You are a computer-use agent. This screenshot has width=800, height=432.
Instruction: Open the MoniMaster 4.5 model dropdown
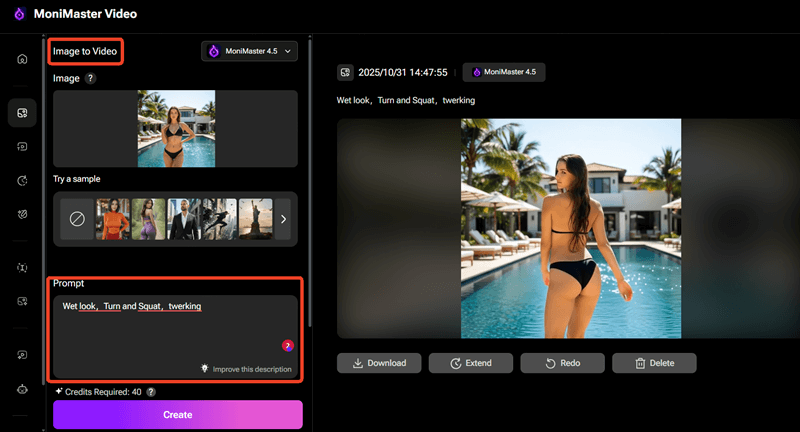pos(249,51)
